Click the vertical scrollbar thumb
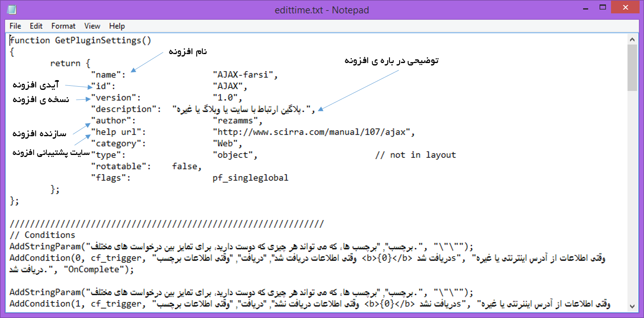This screenshot has height=318, width=644. pos(632,68)
